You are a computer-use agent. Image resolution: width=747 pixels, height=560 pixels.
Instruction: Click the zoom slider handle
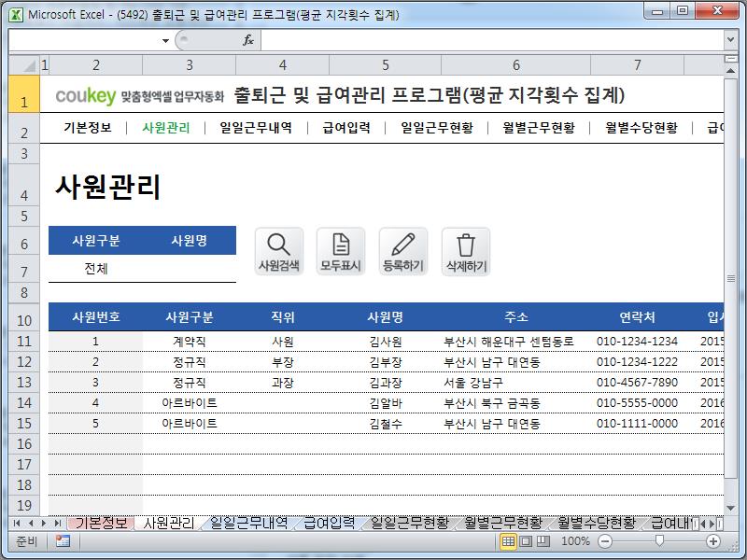coord(659,540)
